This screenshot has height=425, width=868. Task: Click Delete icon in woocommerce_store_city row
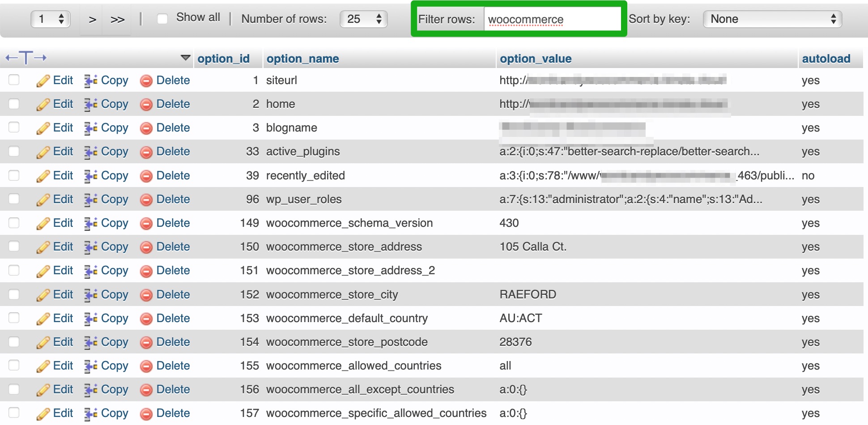click(x=146, y=295)
